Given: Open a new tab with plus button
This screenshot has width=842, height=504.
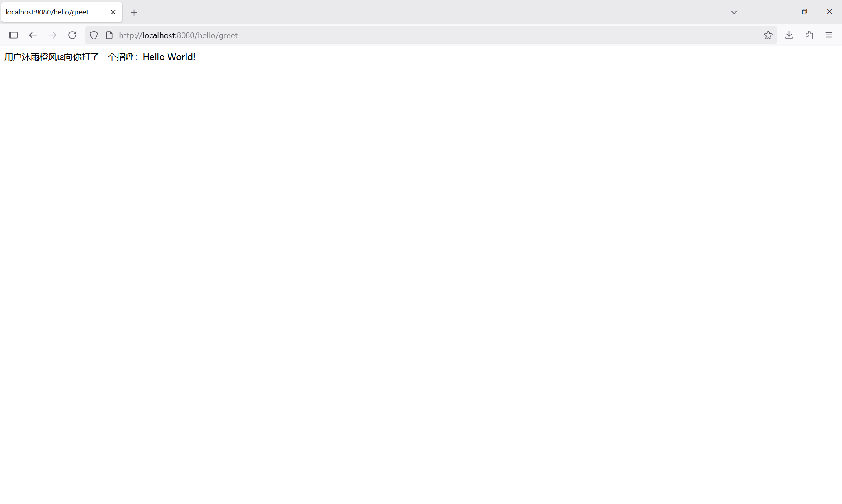Looking at the screenshot, I should coord(134,12).
